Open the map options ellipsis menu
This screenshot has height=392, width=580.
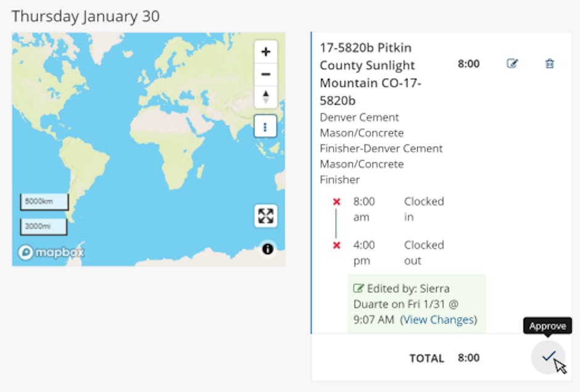265,126
